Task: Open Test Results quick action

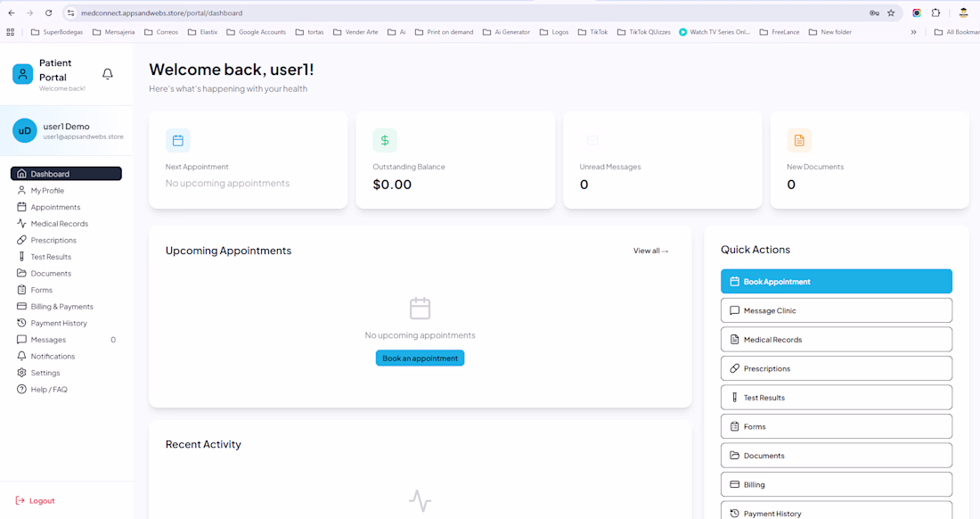Action: [837, 398]
